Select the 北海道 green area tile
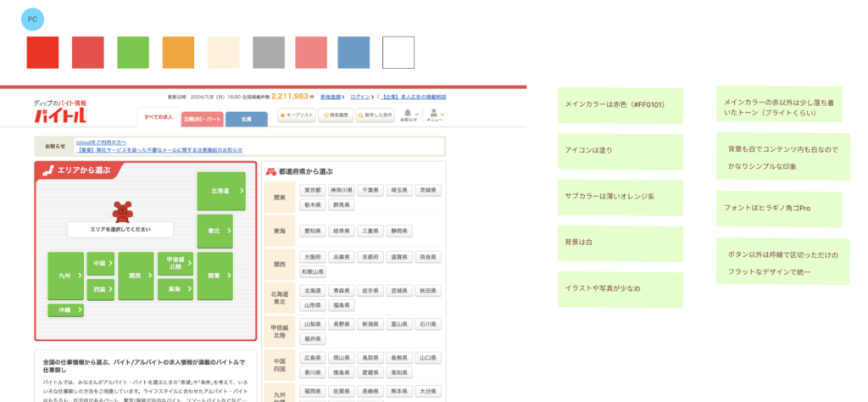868x402 pixels. tap(221, 191)
